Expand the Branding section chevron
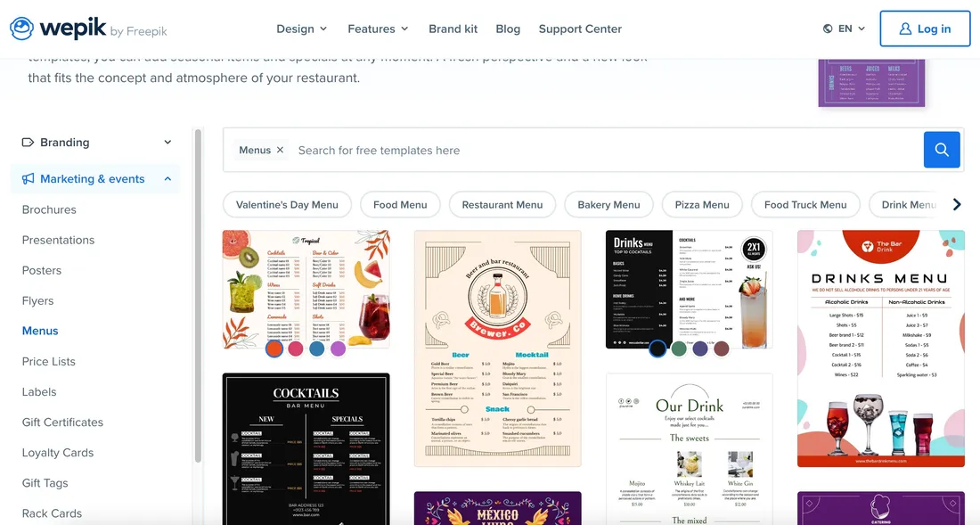The image size is (980, 525). click(x=167, y=143)
